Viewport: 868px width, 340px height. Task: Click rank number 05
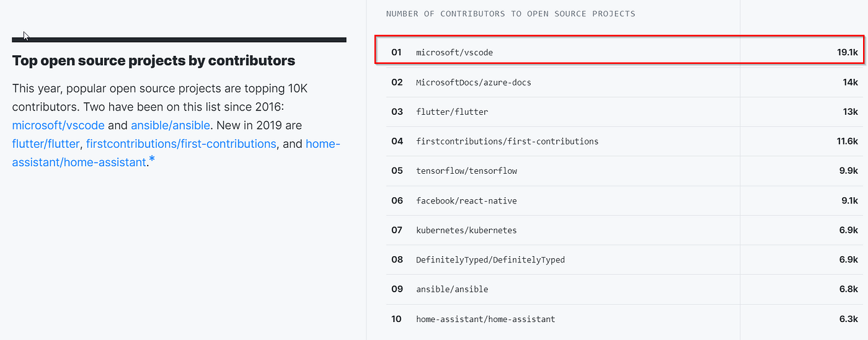(397, 171)
